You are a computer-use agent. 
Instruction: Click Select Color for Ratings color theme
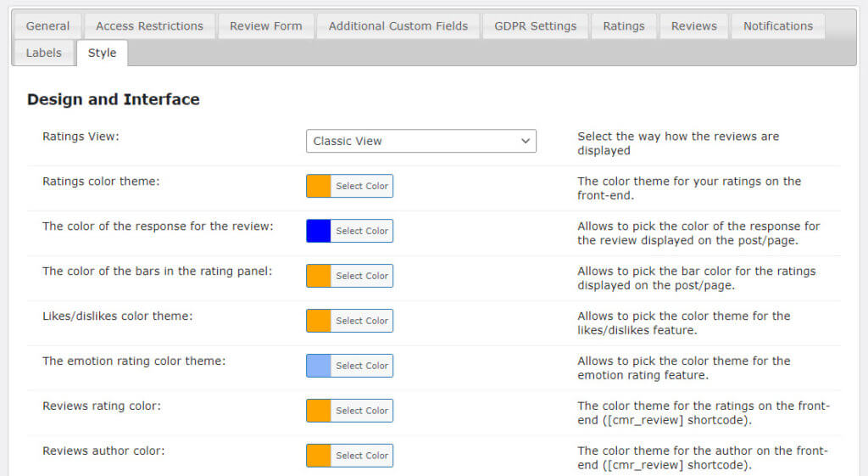[x=362, y=186]
